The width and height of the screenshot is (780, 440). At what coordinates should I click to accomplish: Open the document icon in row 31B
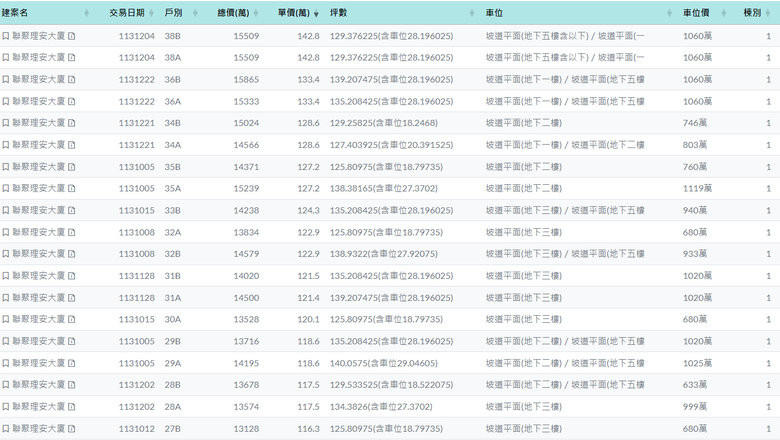(x=72, y=275)
